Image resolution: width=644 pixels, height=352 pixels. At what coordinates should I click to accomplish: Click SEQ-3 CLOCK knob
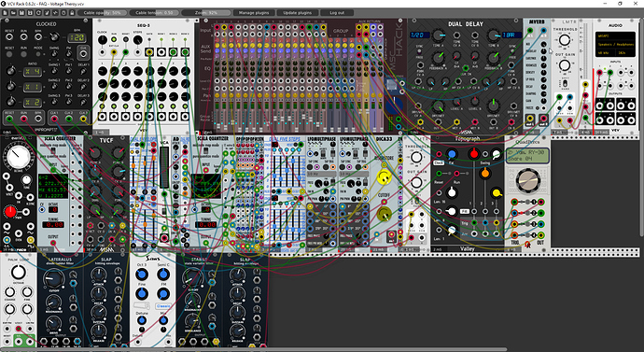tap(102, 40)
